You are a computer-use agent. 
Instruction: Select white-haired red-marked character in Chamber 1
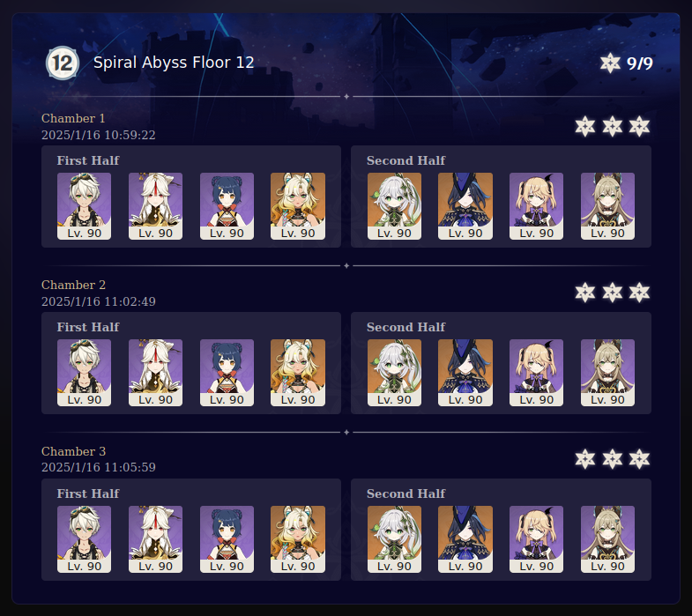[155, 206]
